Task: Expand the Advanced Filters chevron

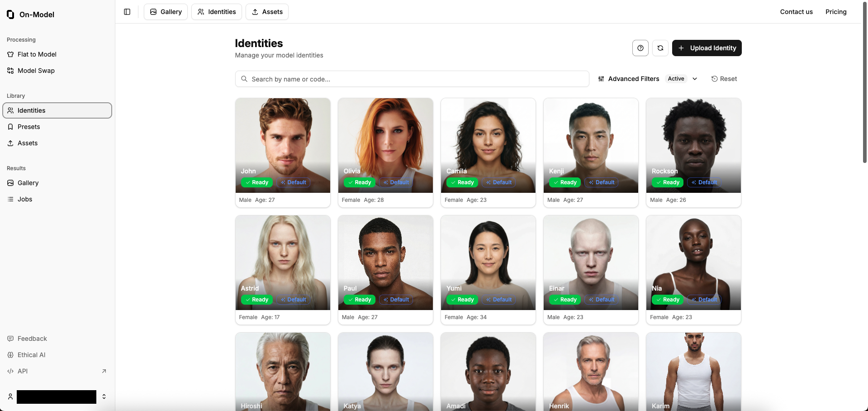Action: (x=695, y=79)
